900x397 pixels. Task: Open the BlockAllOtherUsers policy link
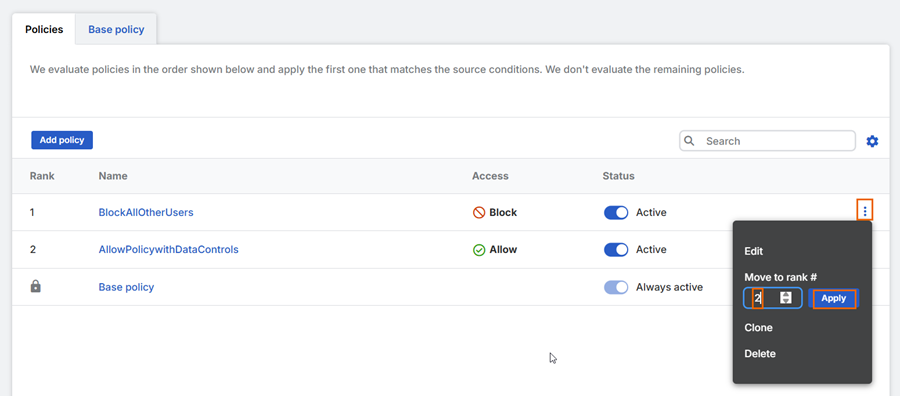(x=146, y=212)
